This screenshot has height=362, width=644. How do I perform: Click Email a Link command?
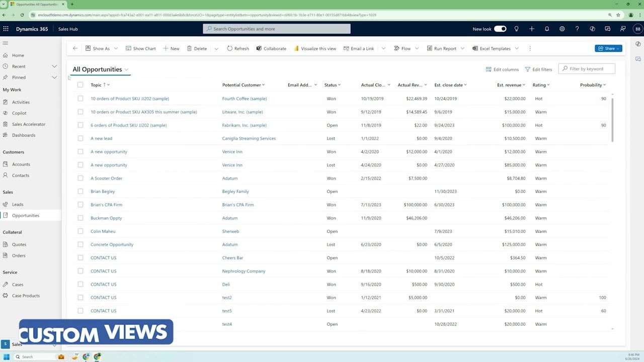click(x=359, y=48)
